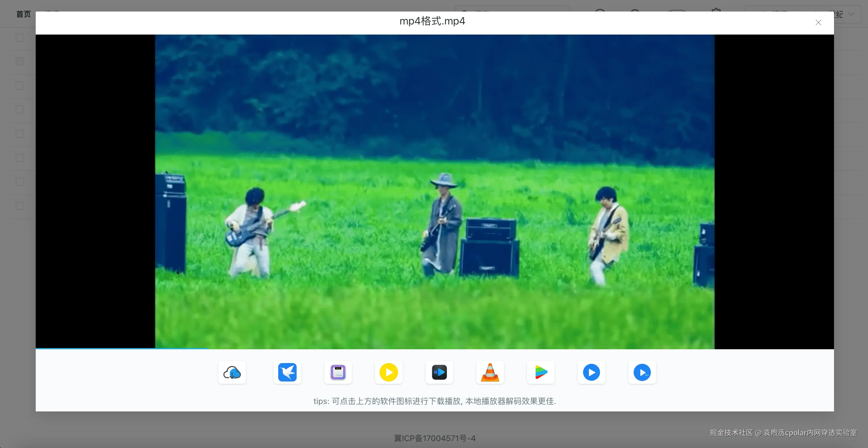868x448 pixels.
Task: Play the video using PotPlayer
Action: tap(388, 372)
